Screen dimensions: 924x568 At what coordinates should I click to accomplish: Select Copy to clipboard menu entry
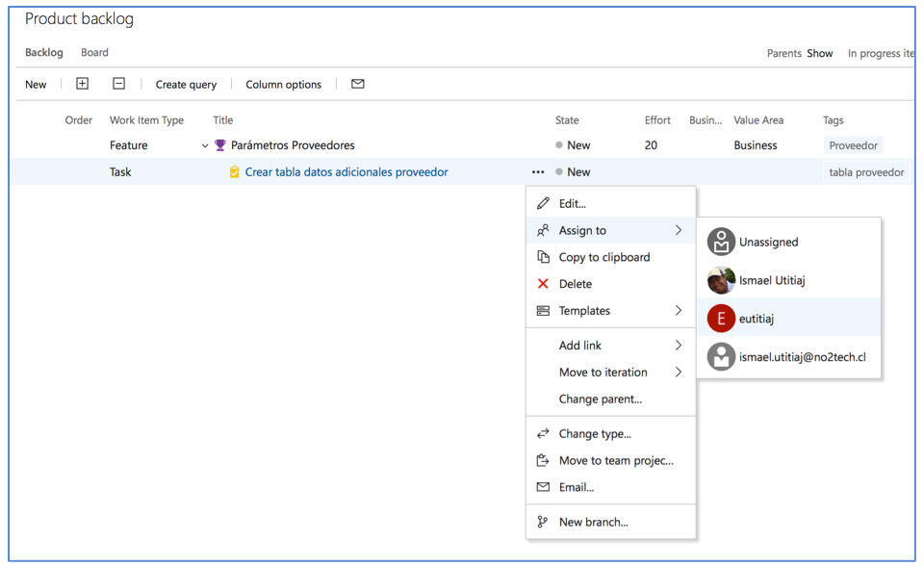(611, 257)
